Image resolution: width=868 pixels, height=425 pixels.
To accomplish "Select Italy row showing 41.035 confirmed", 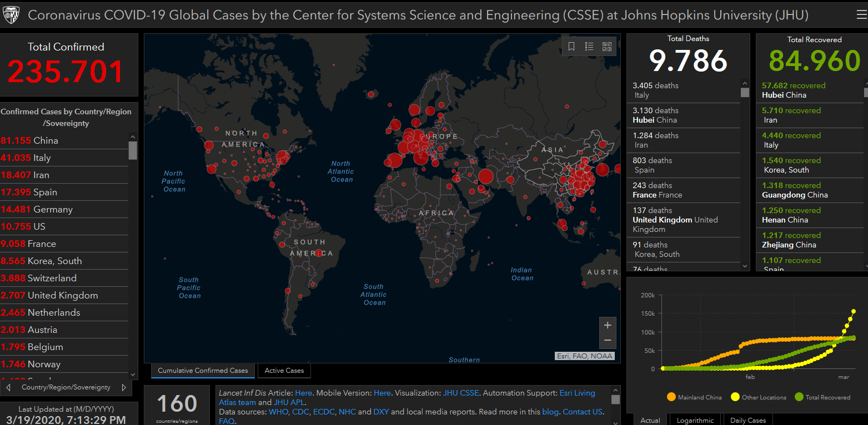I will (x=64, y=158).
